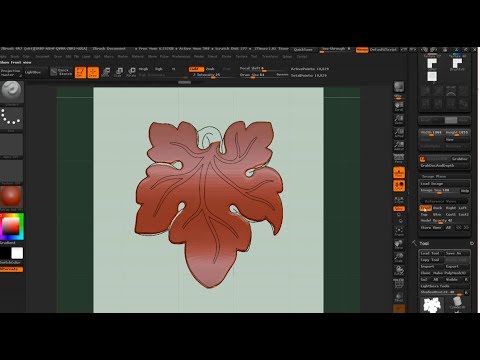This screenshot has width=480, height=360.
Task: Select the Front reference view
Action: pos(426,208)
